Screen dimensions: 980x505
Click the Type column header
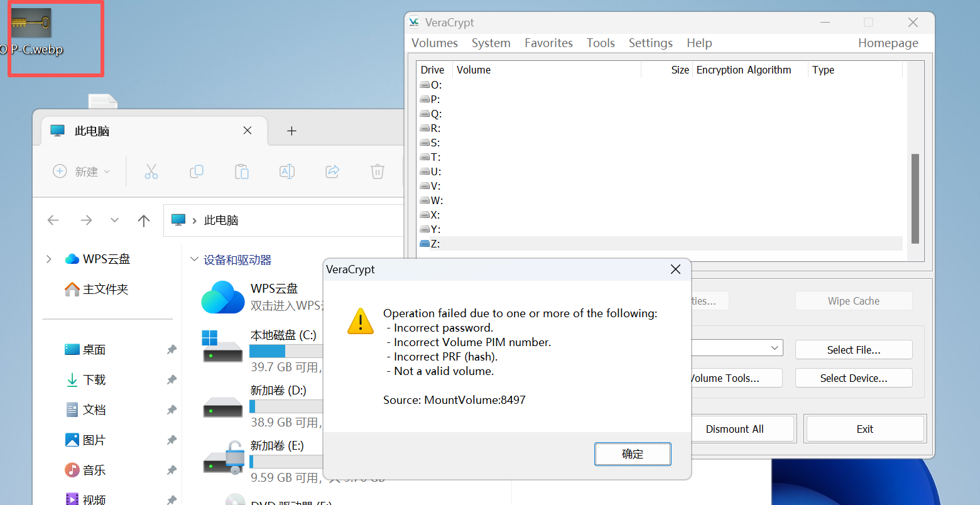[x=855, y=70]
